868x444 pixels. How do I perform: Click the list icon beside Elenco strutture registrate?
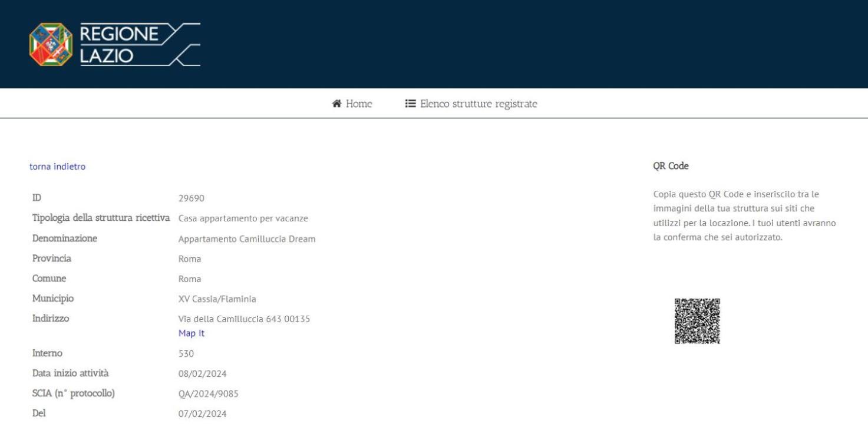410,104
